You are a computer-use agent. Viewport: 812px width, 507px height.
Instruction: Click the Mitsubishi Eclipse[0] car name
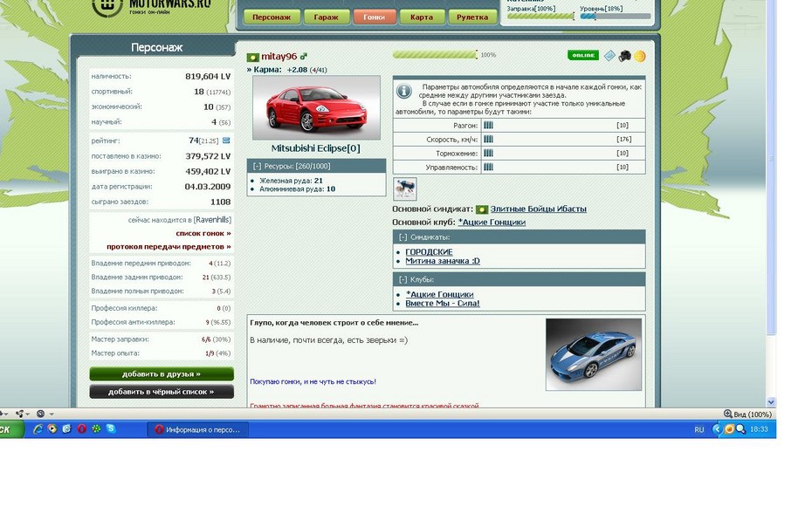[x=316, y=148]
